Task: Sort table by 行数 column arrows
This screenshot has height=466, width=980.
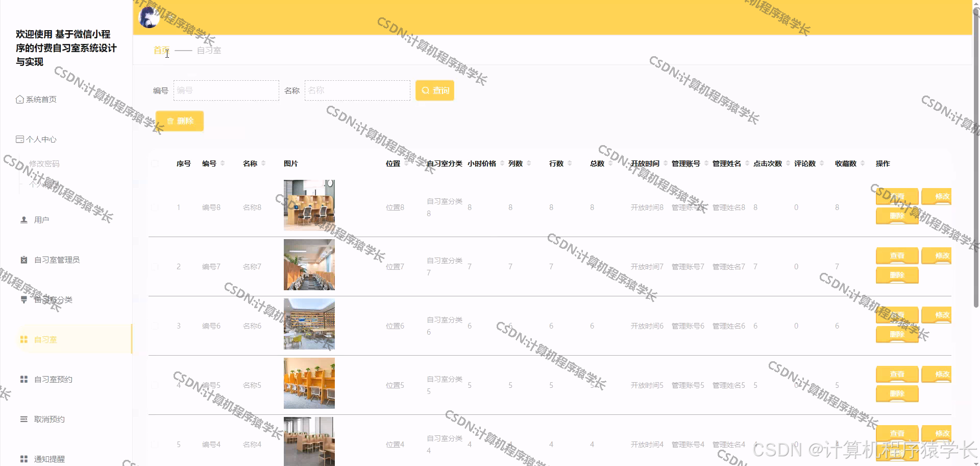Action: (x=570, y=164)
